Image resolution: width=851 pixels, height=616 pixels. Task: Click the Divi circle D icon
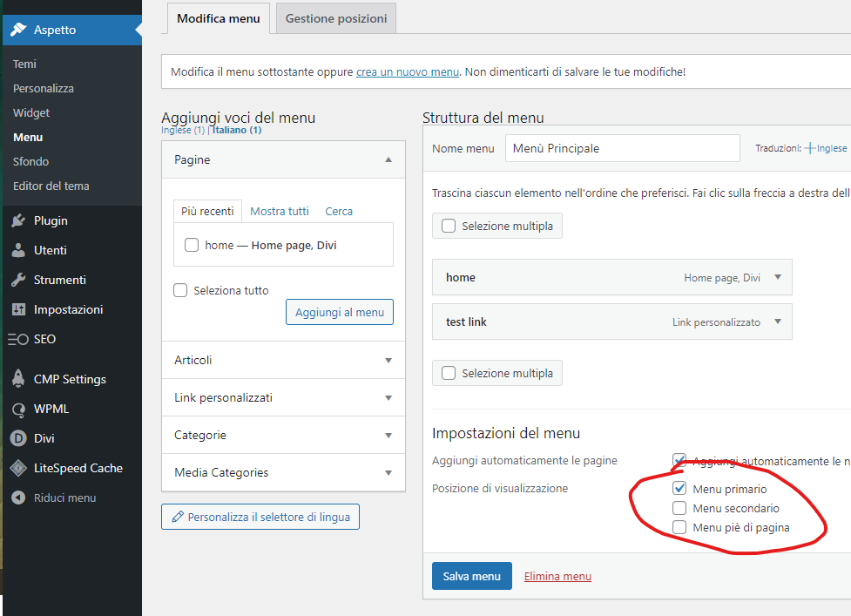pos(18,438)
